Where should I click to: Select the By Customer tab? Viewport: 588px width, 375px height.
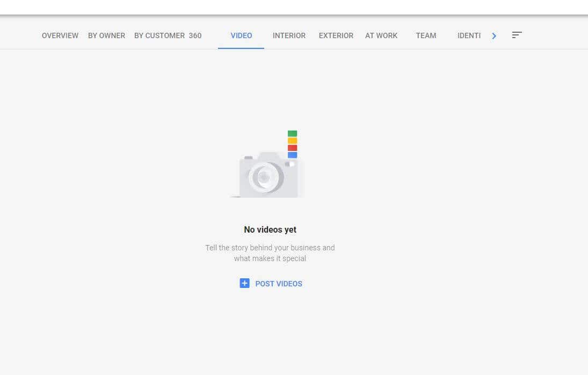coord(159,35)
